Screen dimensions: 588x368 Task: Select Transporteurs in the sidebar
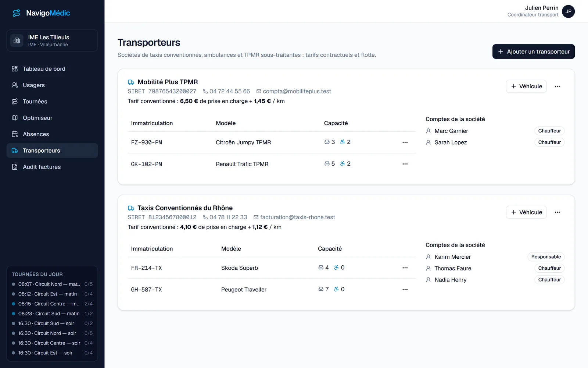(x=52, y=151)
